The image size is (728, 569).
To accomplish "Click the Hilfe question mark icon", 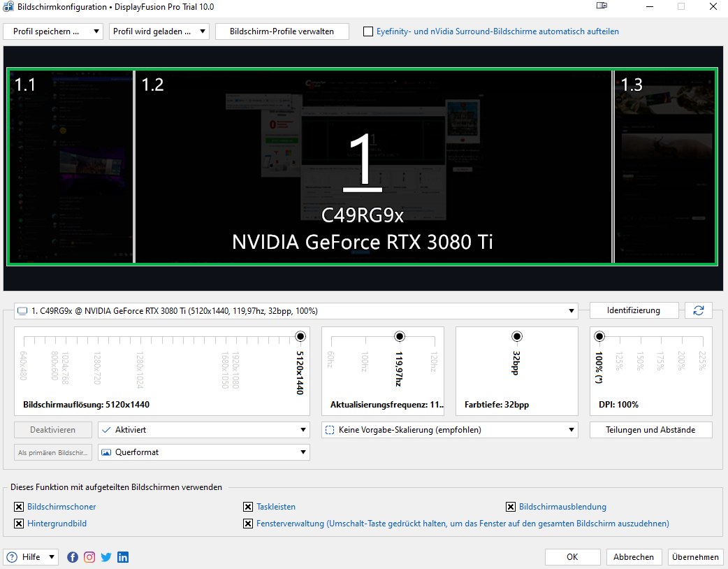I will 12,557.
